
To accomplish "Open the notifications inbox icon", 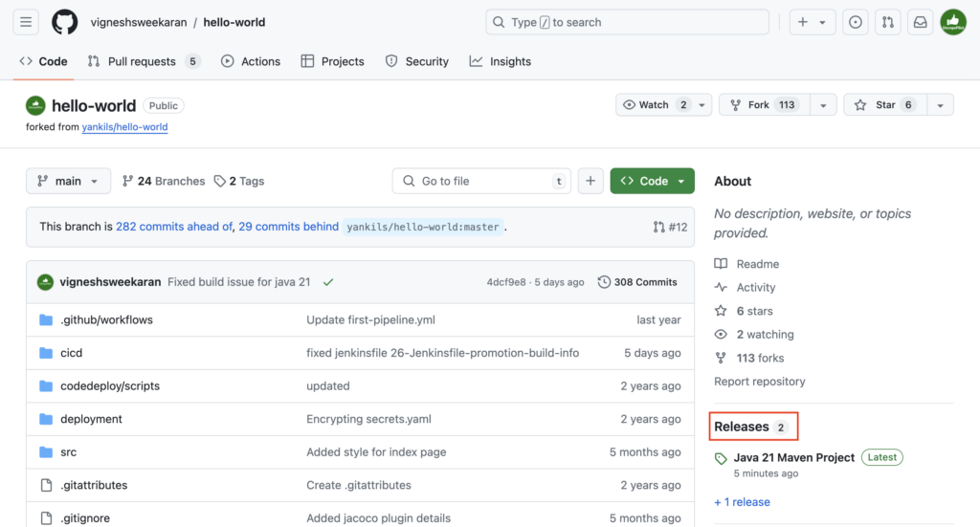I will pos(920,23).
